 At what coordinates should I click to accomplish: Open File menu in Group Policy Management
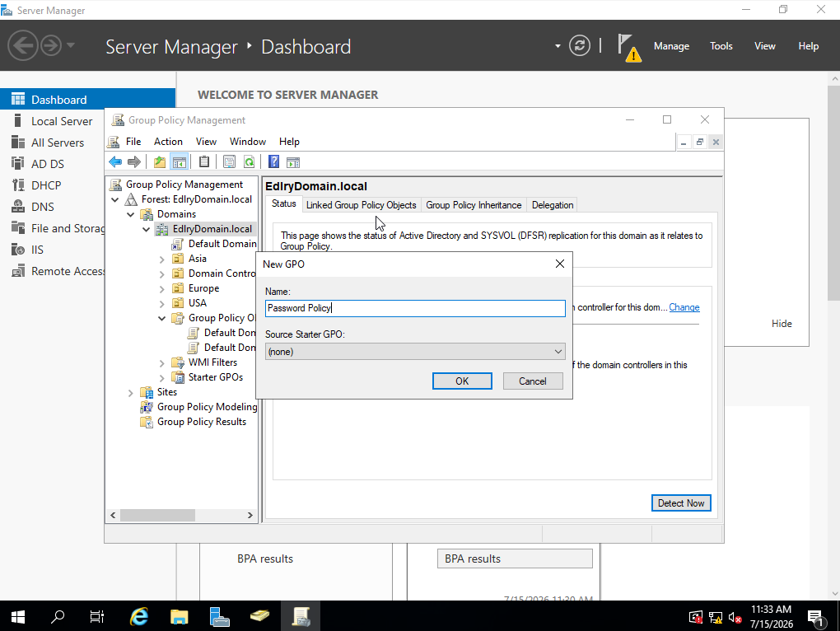click(133, 142)
